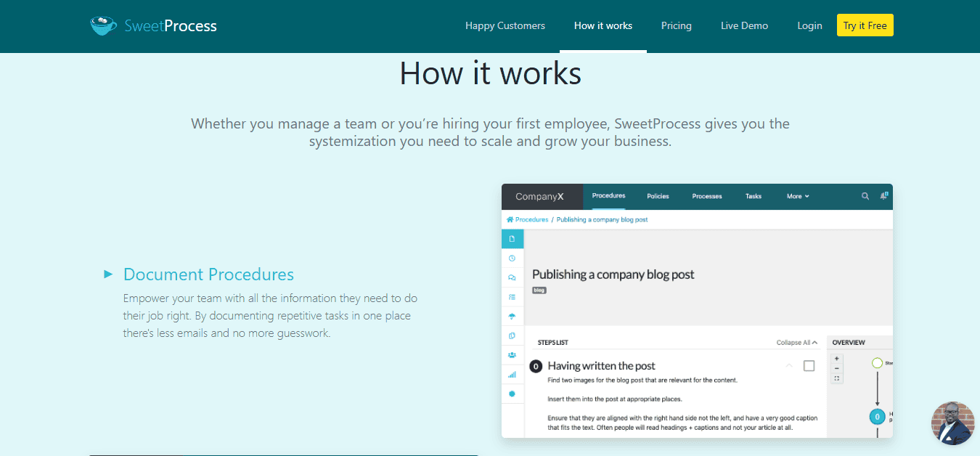Click the blue step 0 node in overview
980x456 pixels.
pyautogui.click(x=877, y=417)
